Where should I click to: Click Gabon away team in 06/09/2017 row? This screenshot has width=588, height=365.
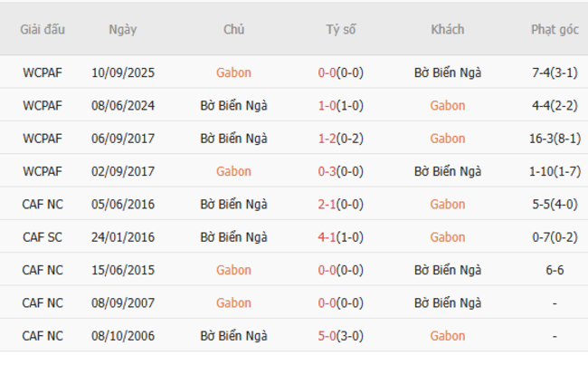coord(448,139)
